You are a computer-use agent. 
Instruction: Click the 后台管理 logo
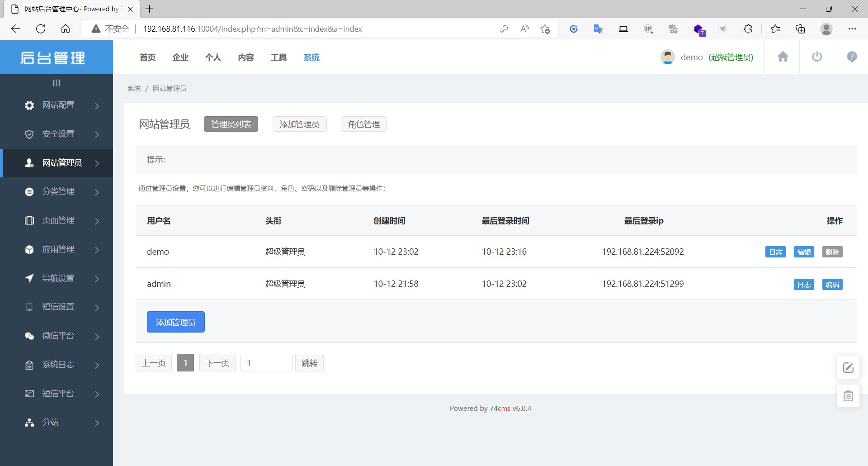click(x=53, y=58)
